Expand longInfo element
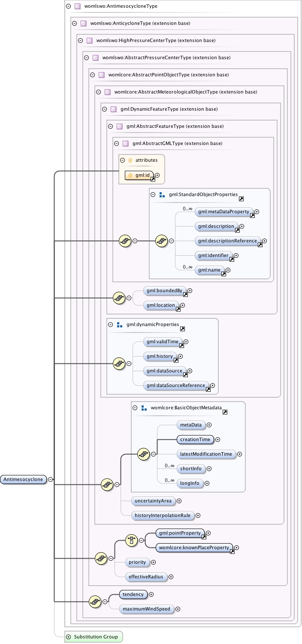Image resolution: width=302 pixels, height=644 pixels. 207,483
